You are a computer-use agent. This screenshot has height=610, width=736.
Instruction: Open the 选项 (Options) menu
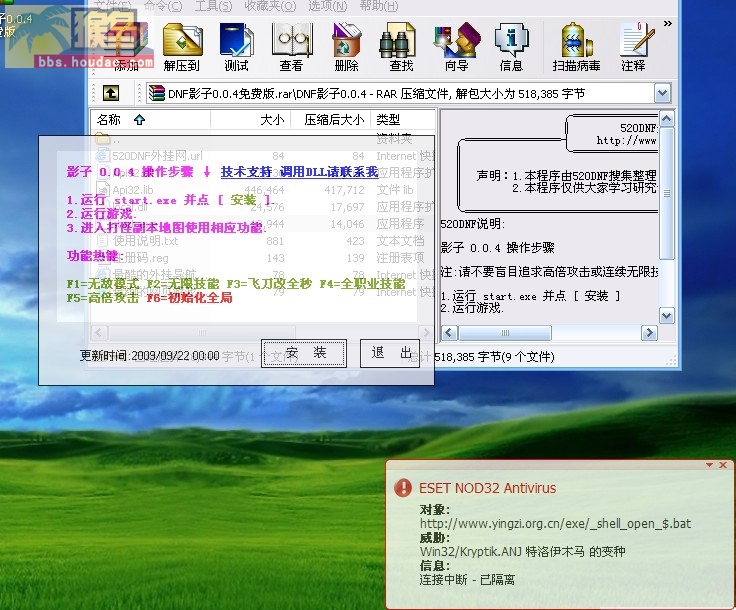click(328, 6)
